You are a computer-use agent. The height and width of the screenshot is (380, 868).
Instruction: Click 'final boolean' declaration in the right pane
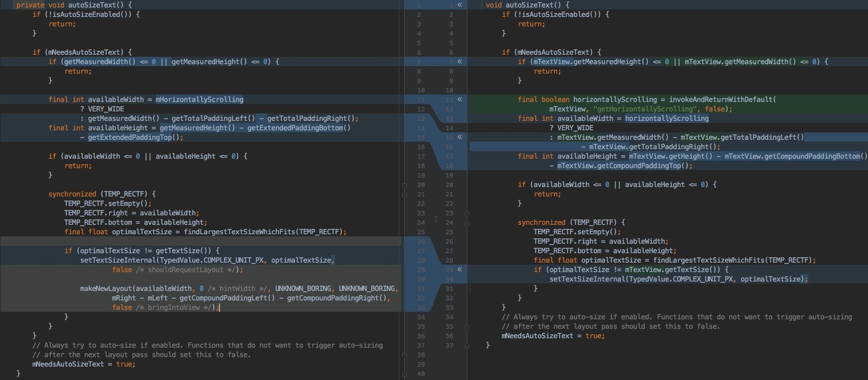coord(543,99)
